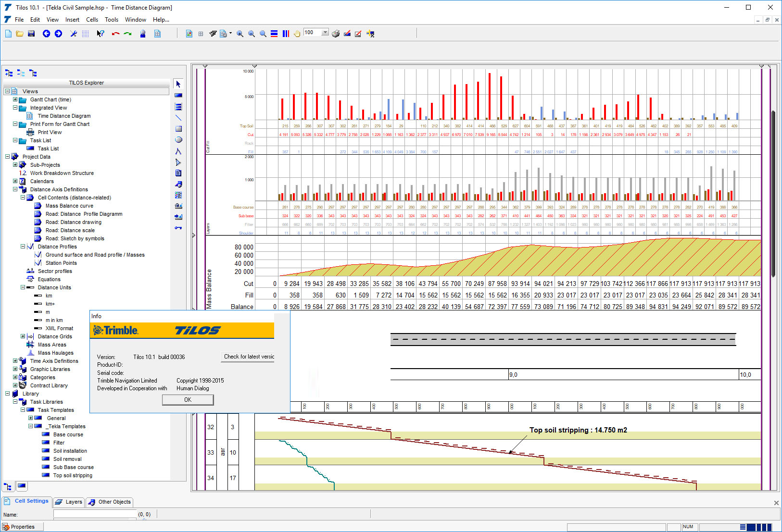Zoom in with magnifier plus icon
Image resolution: width=782 pixels, height=532 pixels.
(x=240, y=34)
